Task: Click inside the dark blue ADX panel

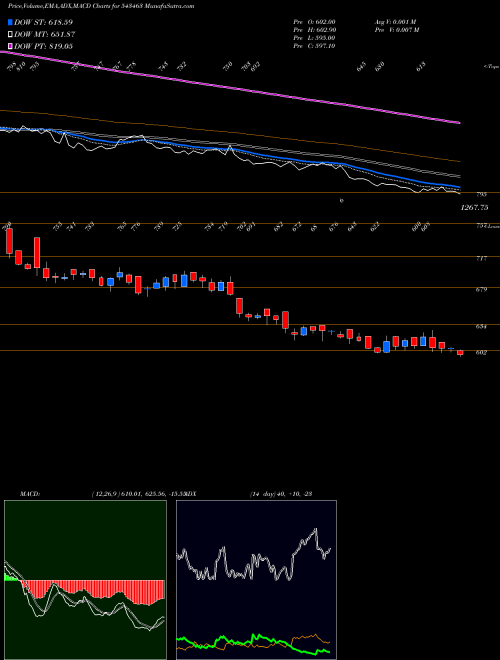Action: coord(256,580)
